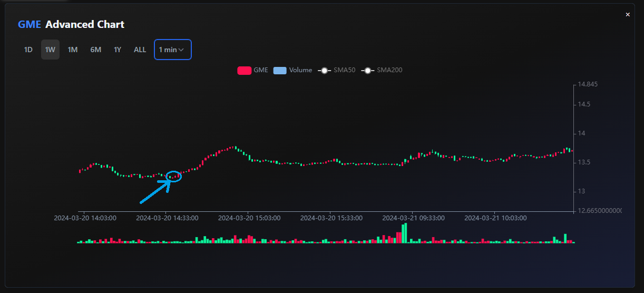644x293 pixels.
Task: Click the blue Volume legend swatch
Action: click(280, 70)
